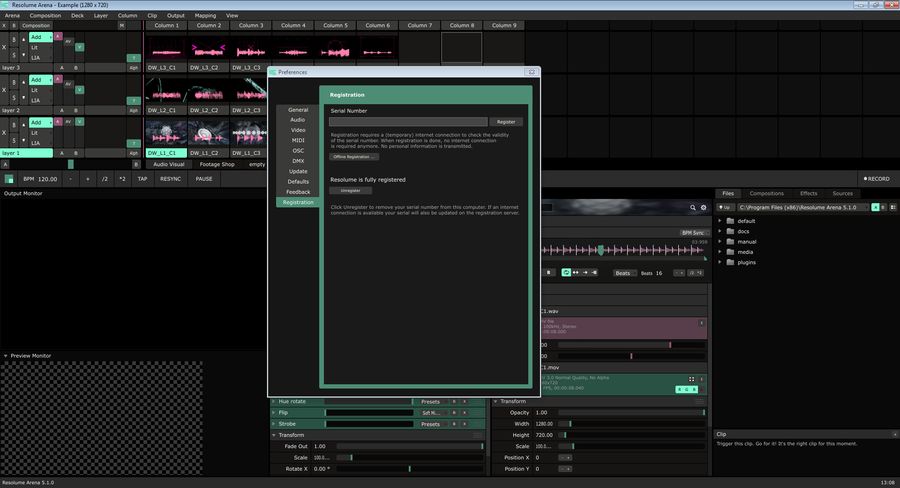Click the BPM metronome square icon
This screenshot has width=900, height=488.
pyautogui.click(x=9, y=179)
